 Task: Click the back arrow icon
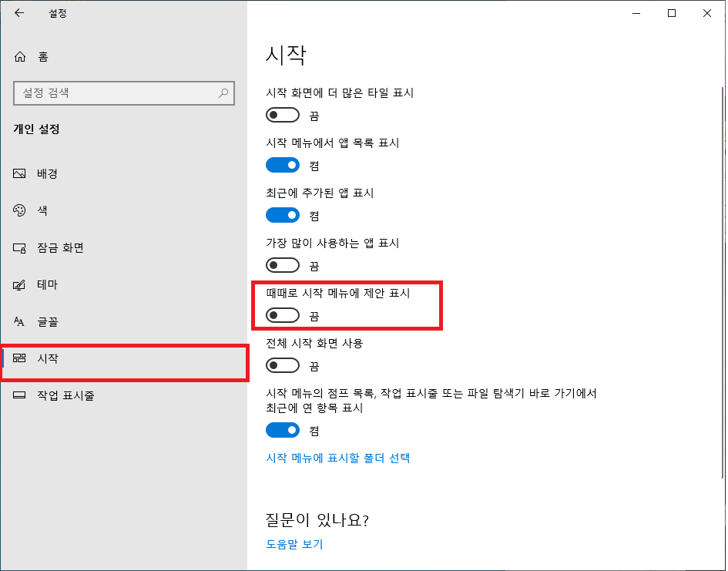(19, 13)
